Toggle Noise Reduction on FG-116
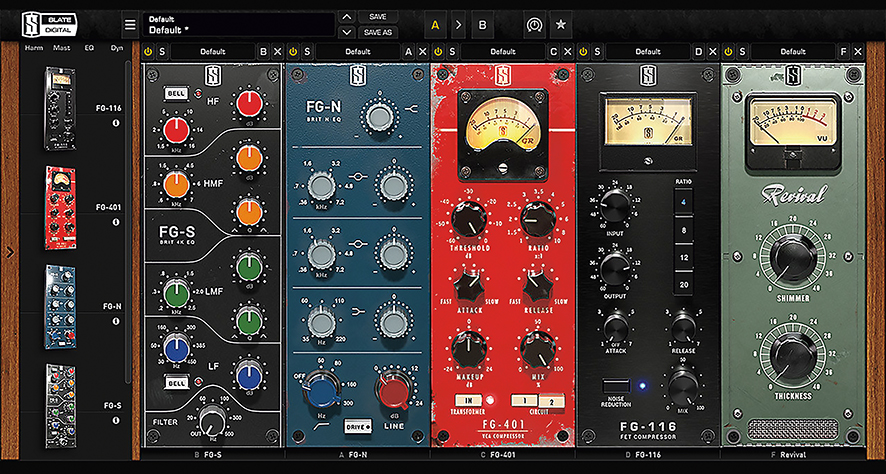Viewport: 886px width, 474px height. pos(616,386)
